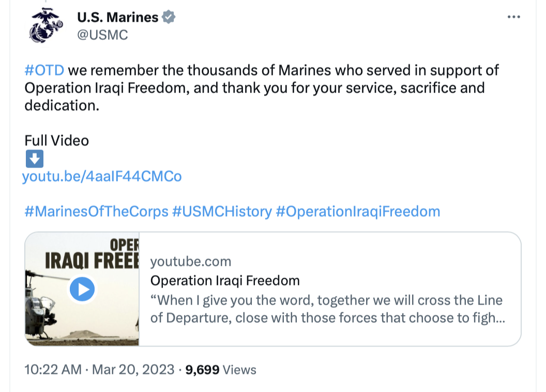This screenshot has height=392, width=546.
Task: Click the U.S. Marines display name
Action: pyautogui.click(x=118, y=17)
